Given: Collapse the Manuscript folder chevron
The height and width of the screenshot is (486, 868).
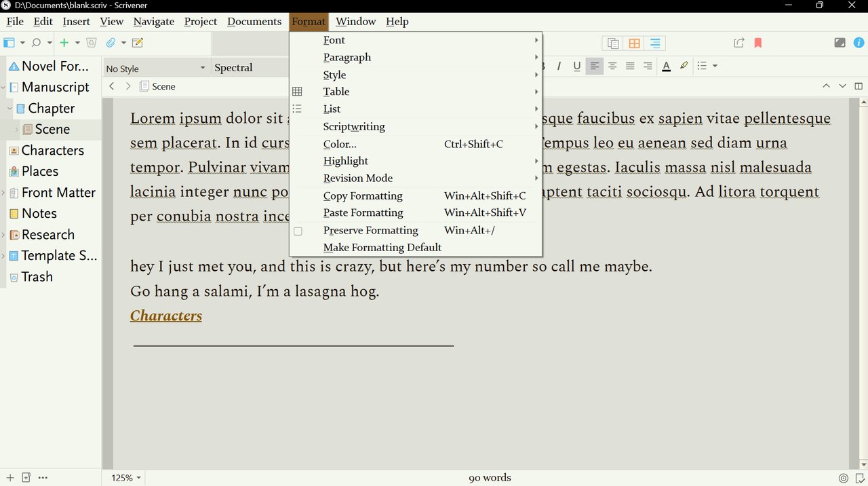Looking at the screenshot, I should [x=3, y=87].
